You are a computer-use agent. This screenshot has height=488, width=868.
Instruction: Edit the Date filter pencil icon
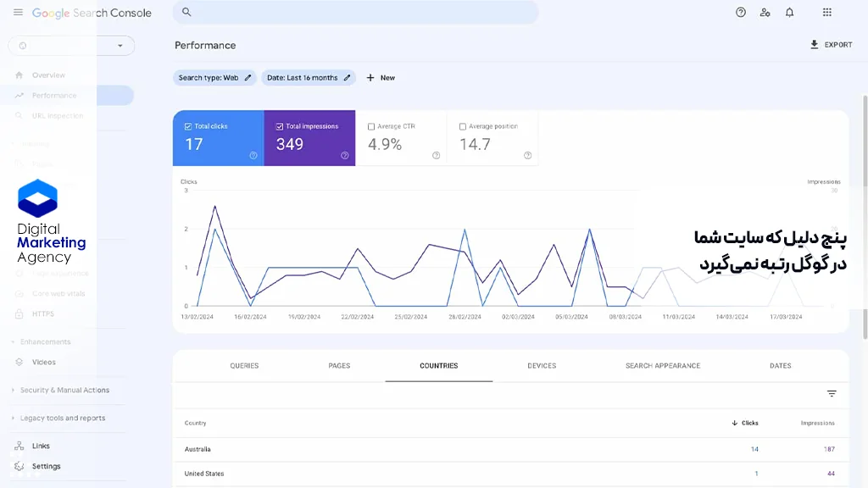point(347,78)
